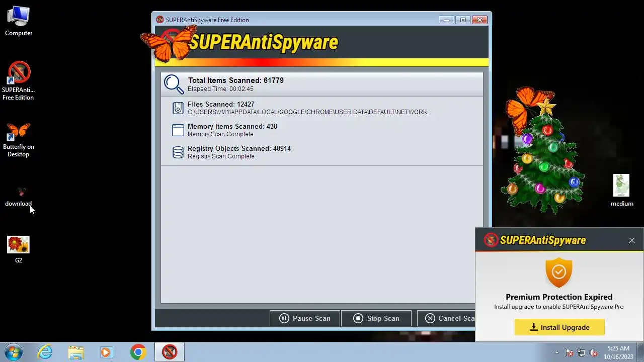Pause the running scan
The height and width of the screenshot is (362, 644).
(x=305, y=318)
